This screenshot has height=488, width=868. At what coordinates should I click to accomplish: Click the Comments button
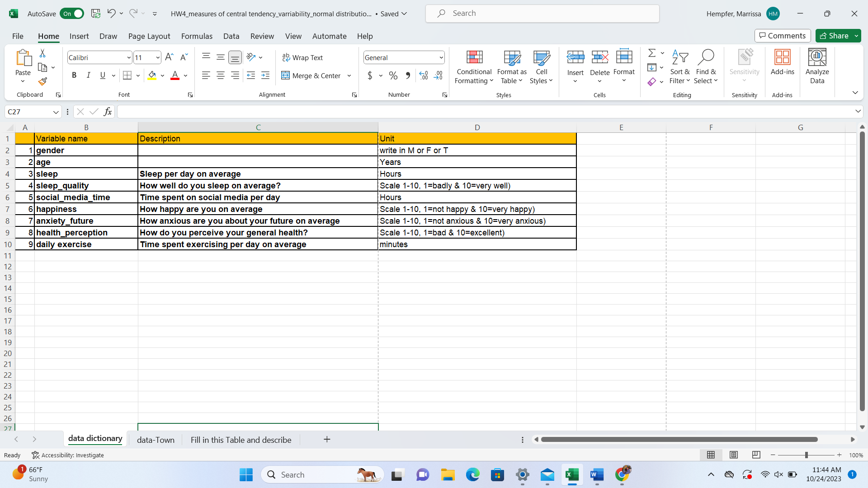click(x=782, y=36)
